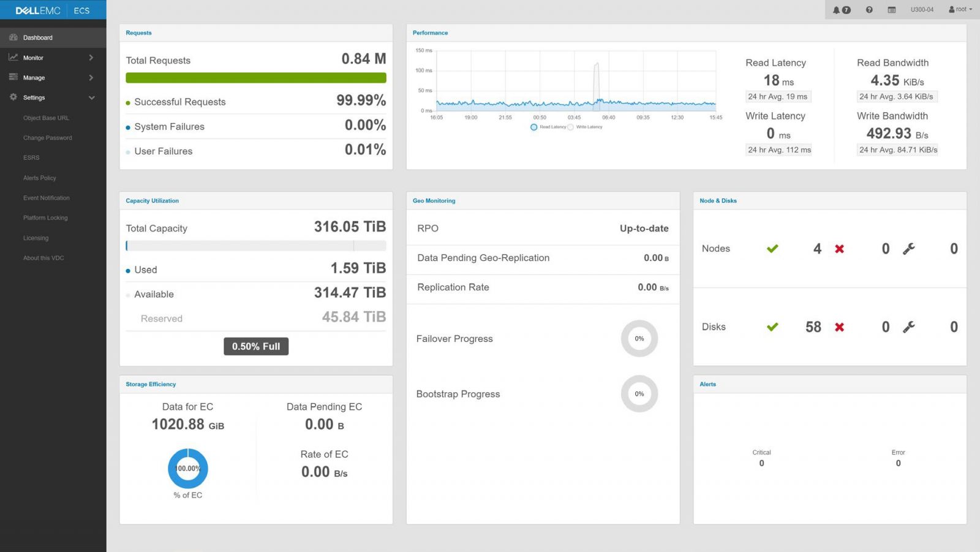The height and width of the screenshot is (552, 980).
Task: Click About this VDC link
Action: tap(43, 258)
